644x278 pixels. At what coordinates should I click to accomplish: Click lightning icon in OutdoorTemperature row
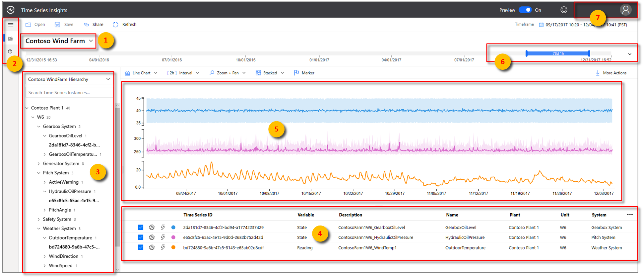click(x=163, y=247)
